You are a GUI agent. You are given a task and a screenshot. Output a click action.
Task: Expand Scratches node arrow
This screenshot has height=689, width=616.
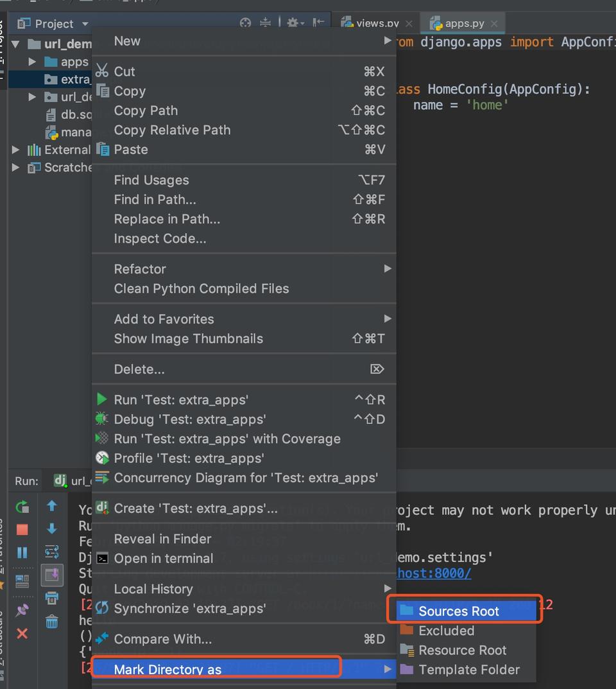[x=16, y=168]
